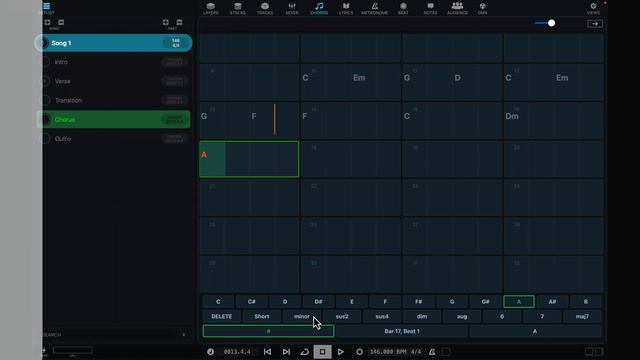Open the Tracks view
The width and height of the screenshot is (640, 360).
click(x=264, y=8)
